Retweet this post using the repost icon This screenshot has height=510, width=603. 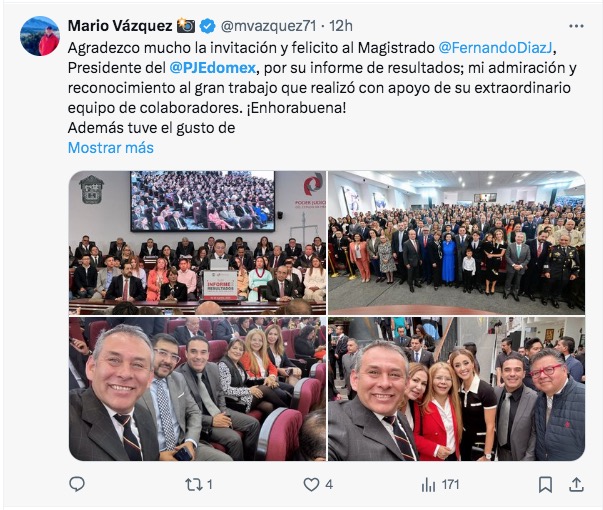pos(192,484)
